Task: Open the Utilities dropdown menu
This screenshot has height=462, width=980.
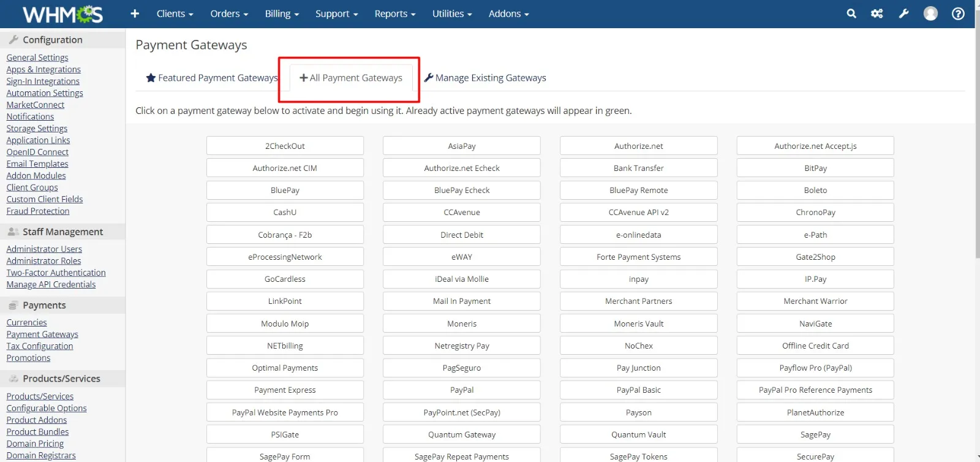Action: coord(451,13)
